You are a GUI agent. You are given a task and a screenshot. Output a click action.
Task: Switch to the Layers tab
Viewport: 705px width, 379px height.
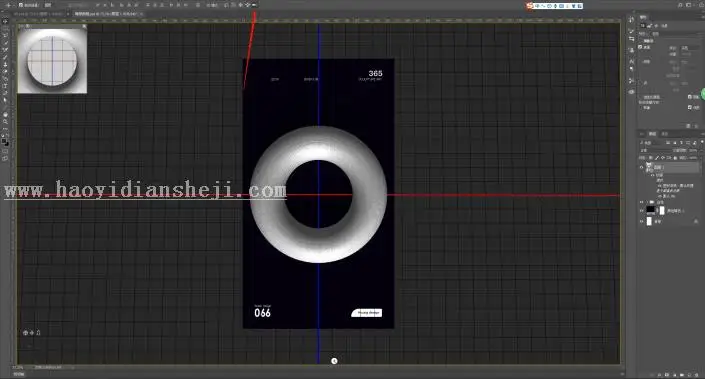652,134
